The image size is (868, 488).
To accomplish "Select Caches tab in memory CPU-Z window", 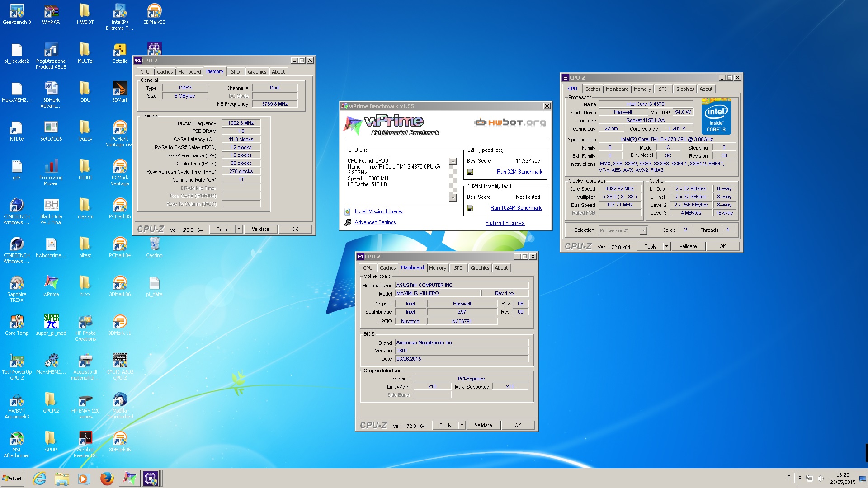I will pyautogui.click(x=165, y=72).
